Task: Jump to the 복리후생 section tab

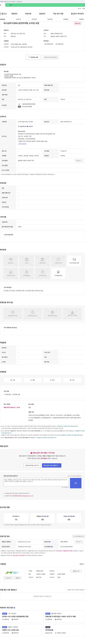Action: [x=50, y=19]
